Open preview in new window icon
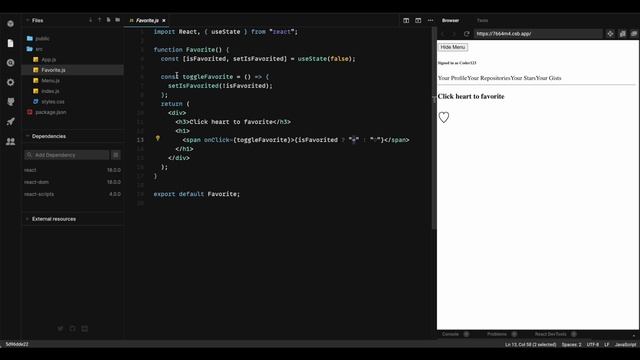The height and width of the screenshot is (360, 640). pyautogui.click(x=634, y=33)
